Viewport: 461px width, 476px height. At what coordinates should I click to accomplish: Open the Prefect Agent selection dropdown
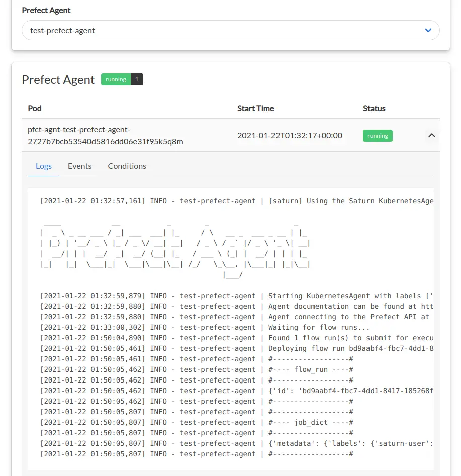tap(230, 30)
